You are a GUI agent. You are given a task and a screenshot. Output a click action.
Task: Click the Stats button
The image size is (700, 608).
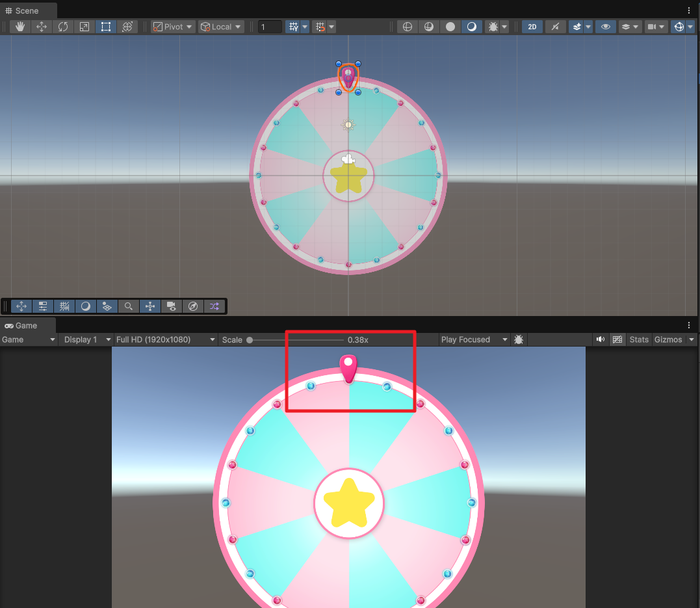tap(639, 339)
